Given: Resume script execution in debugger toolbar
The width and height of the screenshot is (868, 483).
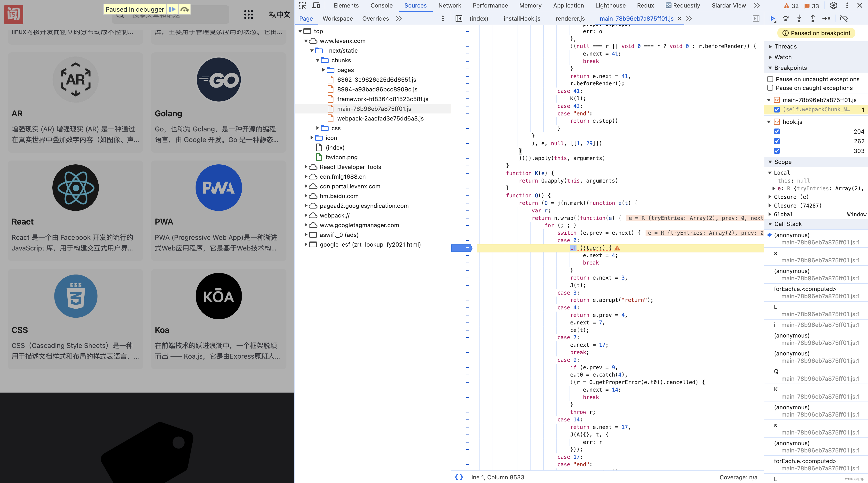Looking at the screenshot, I should click(772, 18).
